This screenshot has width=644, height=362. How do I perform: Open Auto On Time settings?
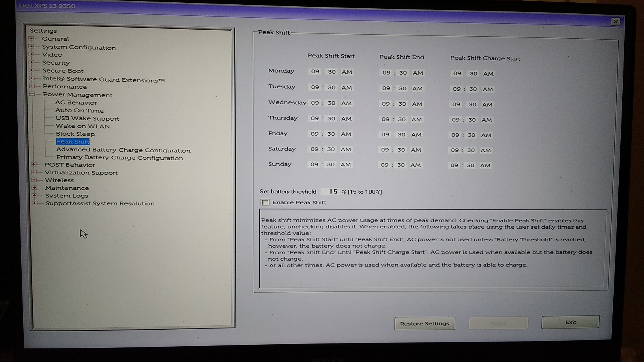point(79,110)
